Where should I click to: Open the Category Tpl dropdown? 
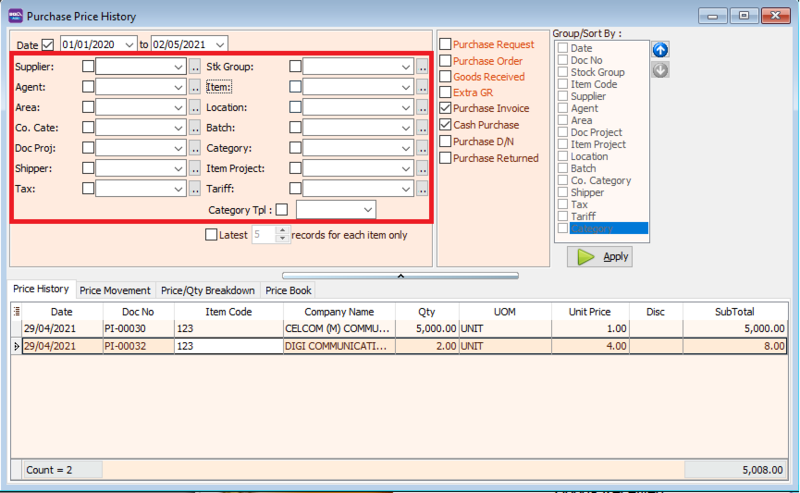[368, 210]
